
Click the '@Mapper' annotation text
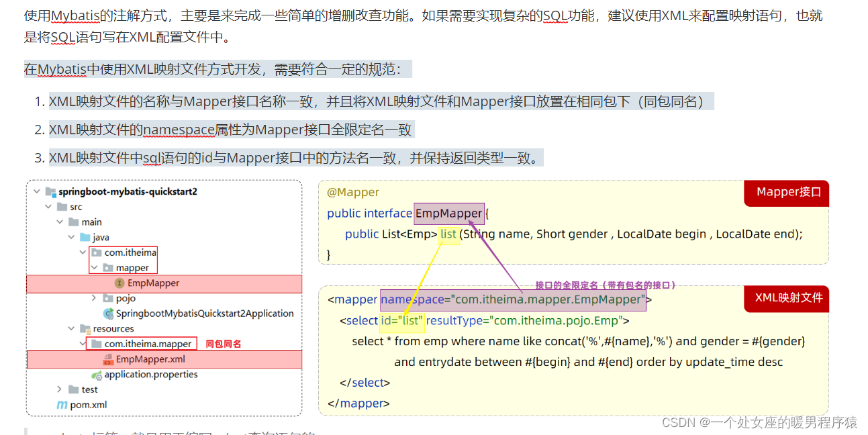[x=353, y=193]
